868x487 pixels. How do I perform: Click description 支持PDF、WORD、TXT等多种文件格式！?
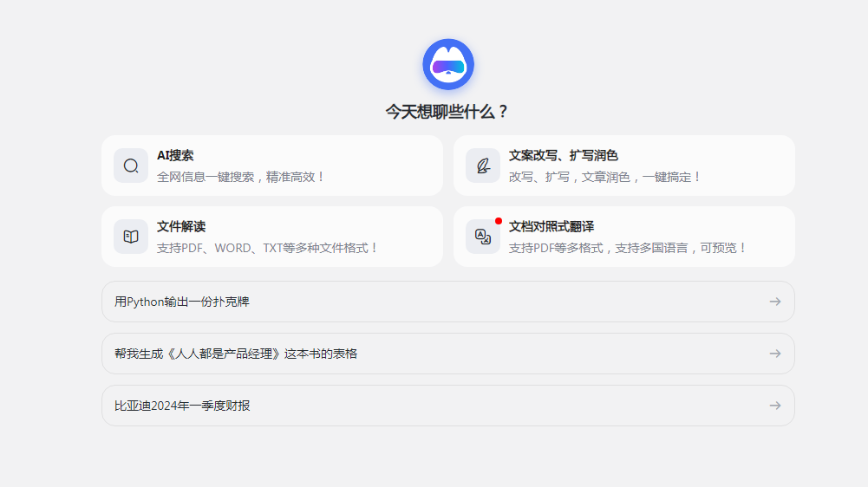[x=268, y=248]
